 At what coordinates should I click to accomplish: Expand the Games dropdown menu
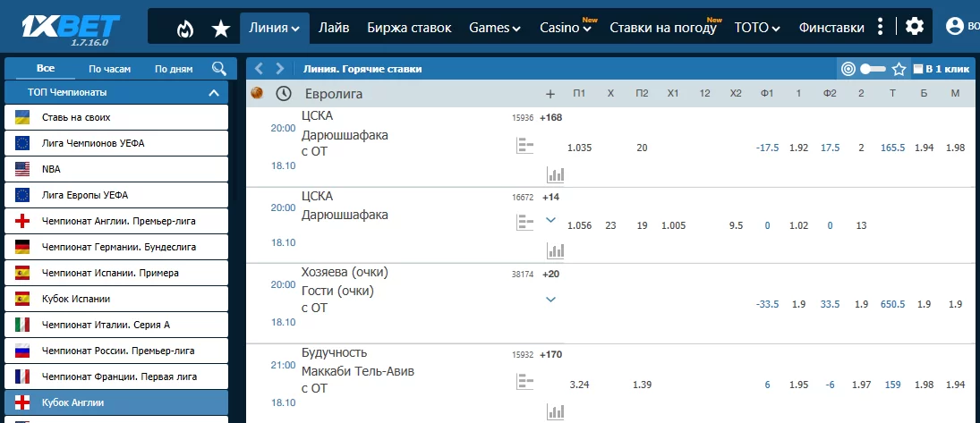(x=495, y=28)
